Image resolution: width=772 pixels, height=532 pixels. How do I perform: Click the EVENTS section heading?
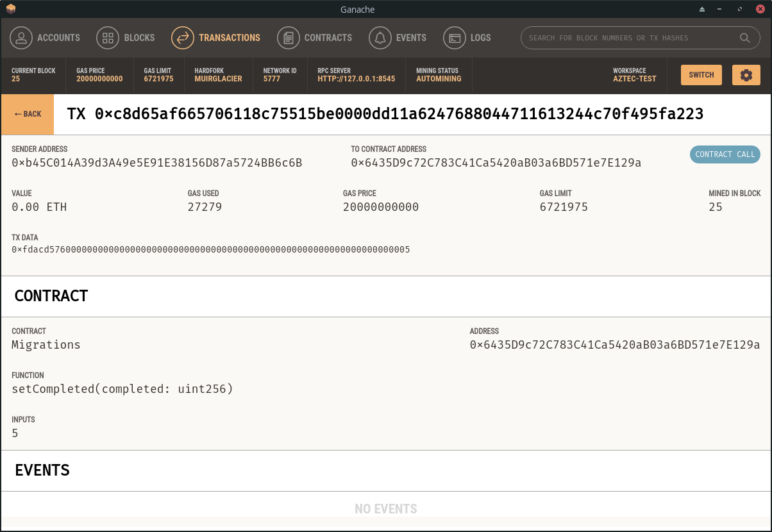42,470
